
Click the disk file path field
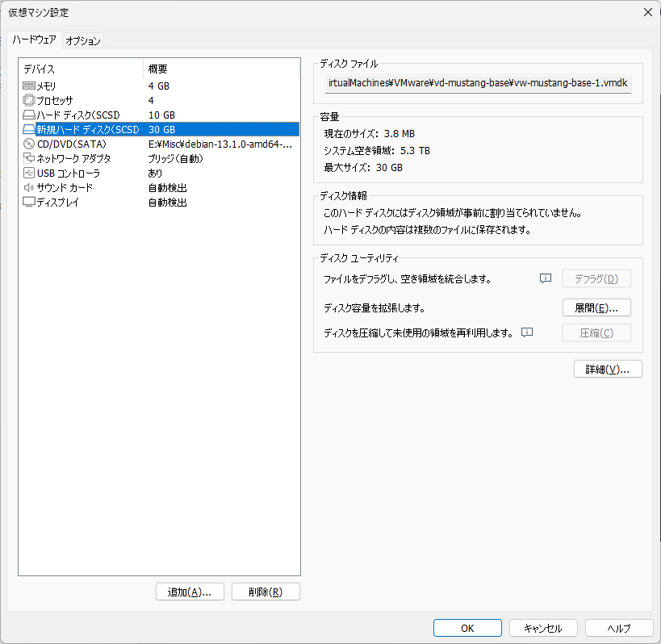click(x=479, y=83)
